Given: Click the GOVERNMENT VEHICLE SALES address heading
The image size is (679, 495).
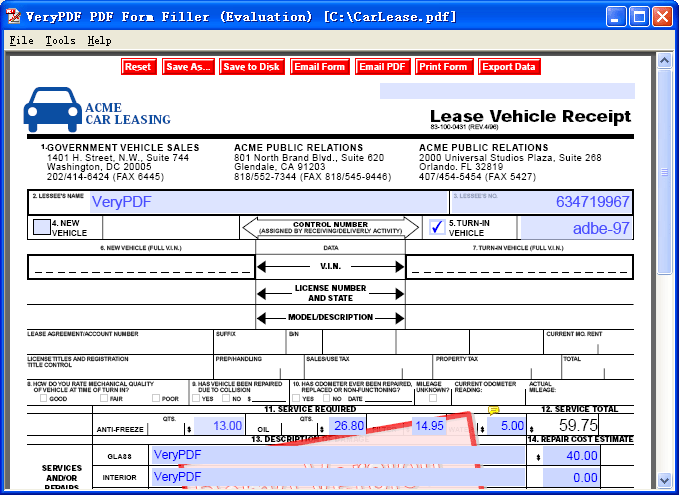Looking at the screenshot, I should tap(123, 148).
